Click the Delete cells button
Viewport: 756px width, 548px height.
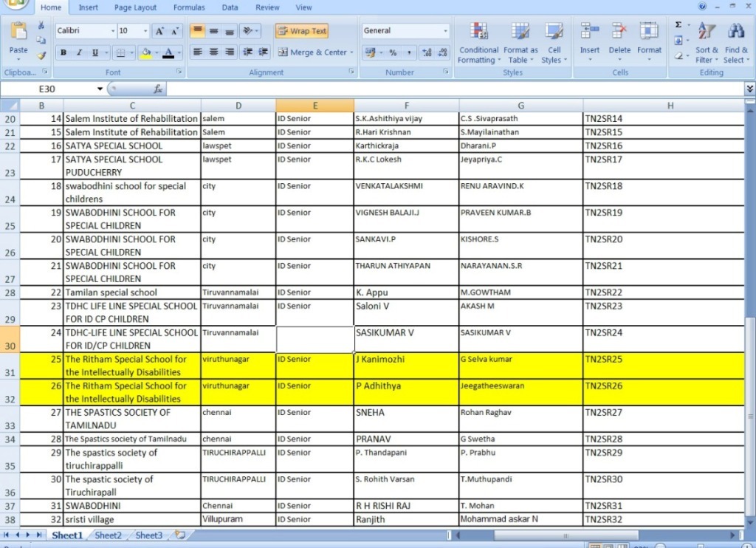619,42
